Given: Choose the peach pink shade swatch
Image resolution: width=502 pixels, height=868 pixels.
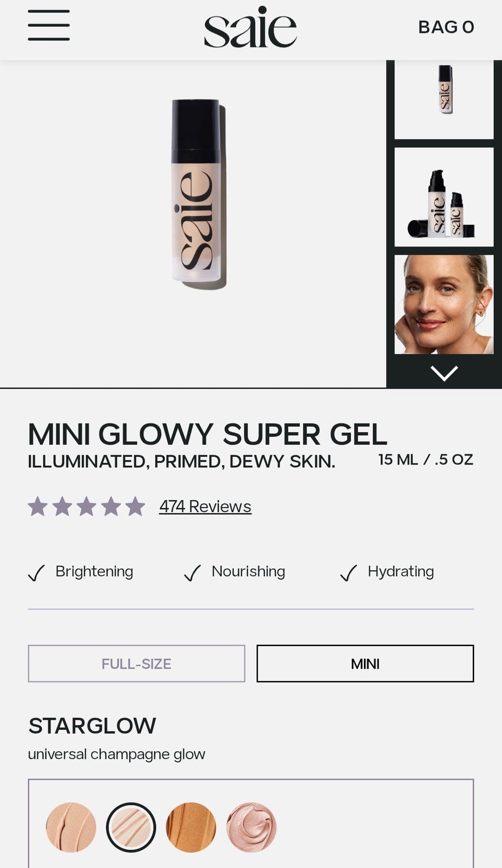Looking at the screenshot, I should click(x=71, y=827).
